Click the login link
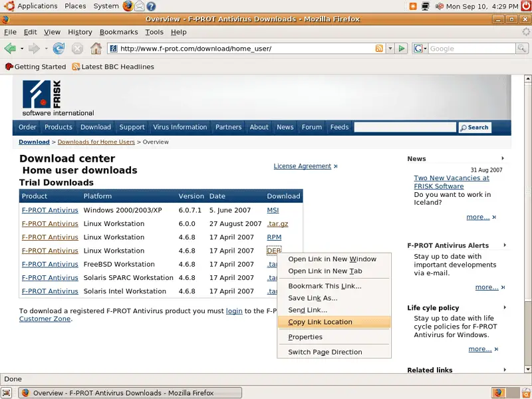Viewport: 532px width, 399px height. pyautogui.click(x=234, y=311)
